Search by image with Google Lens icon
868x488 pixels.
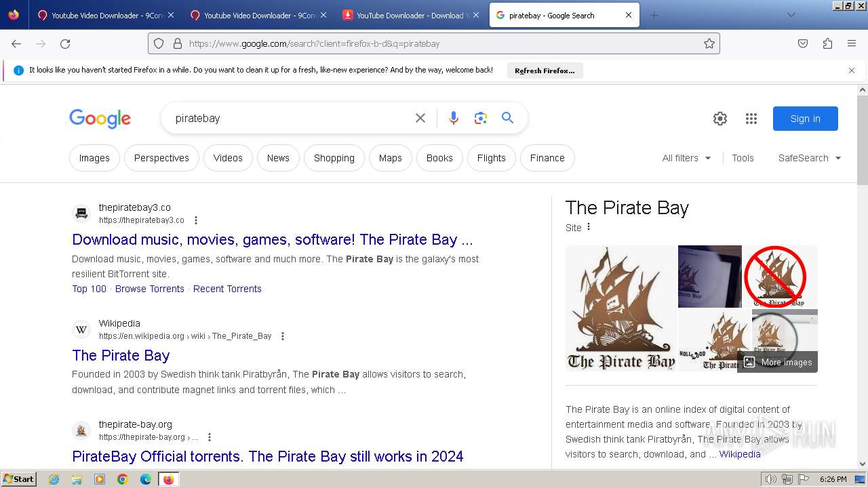(x=481, y=118)
